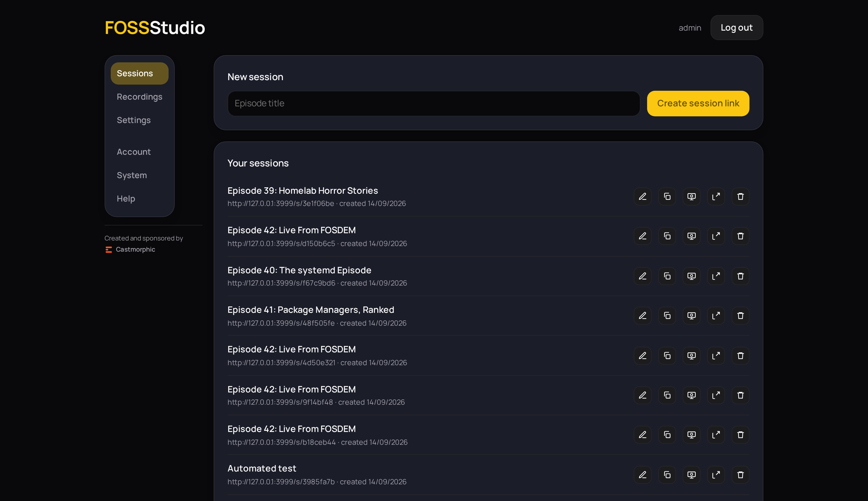Pencil icon for session b18ceb44

642,434
